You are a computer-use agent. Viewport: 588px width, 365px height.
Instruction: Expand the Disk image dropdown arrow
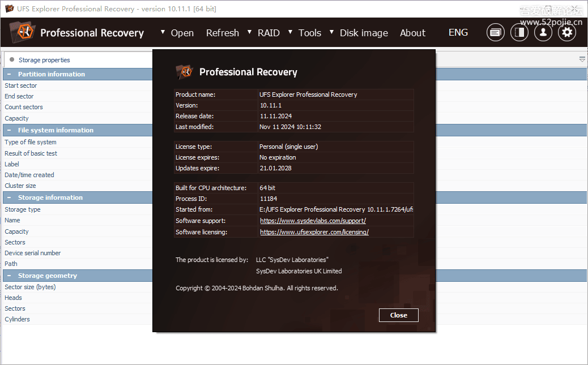point(331,32)
